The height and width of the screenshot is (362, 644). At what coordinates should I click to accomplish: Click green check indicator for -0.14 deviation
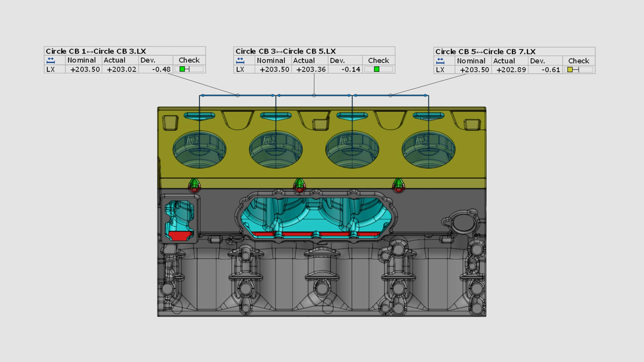[x=376, y=69]
